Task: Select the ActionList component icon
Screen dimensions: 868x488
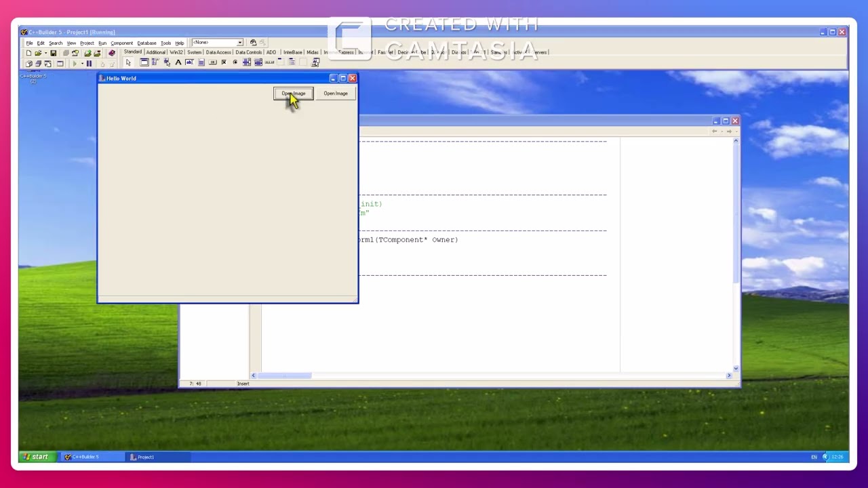Action: click(315, 62)
